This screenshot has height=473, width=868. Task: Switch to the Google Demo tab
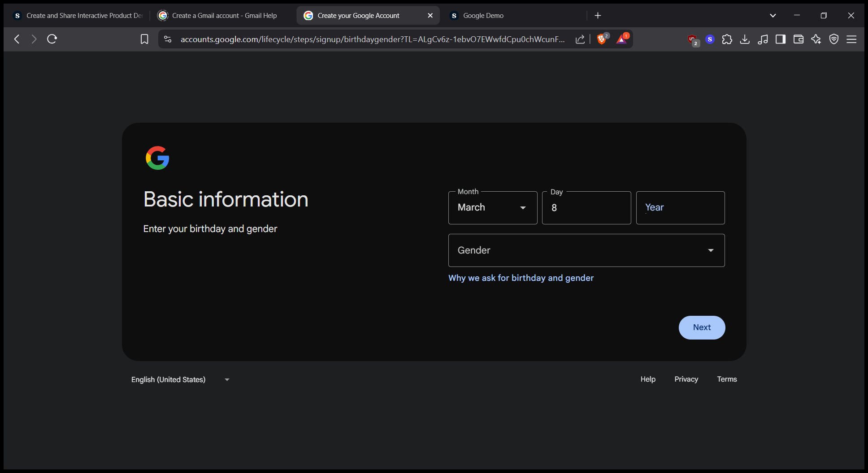click(x=516, y=16)
